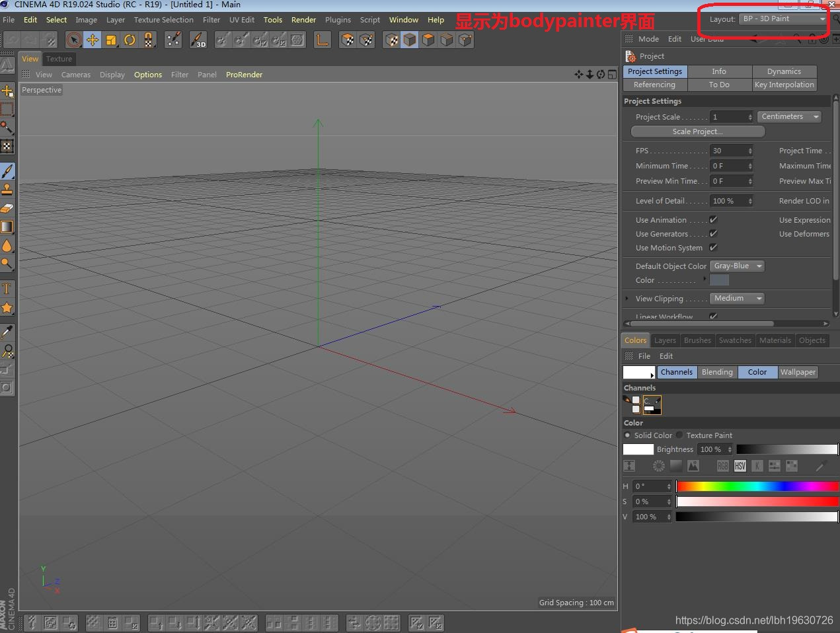
Task: Open the Layout BP - 3D Paint dropdown
Action: pos(783,19)
